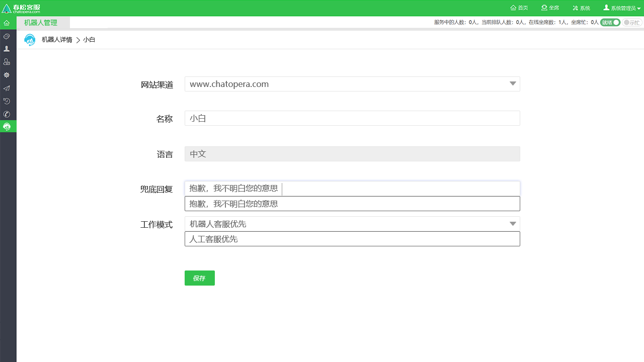Viewport: 644px width, 362px height.
Task: Open the 系统管理员 account menu
Action: (x=621, y=8)
